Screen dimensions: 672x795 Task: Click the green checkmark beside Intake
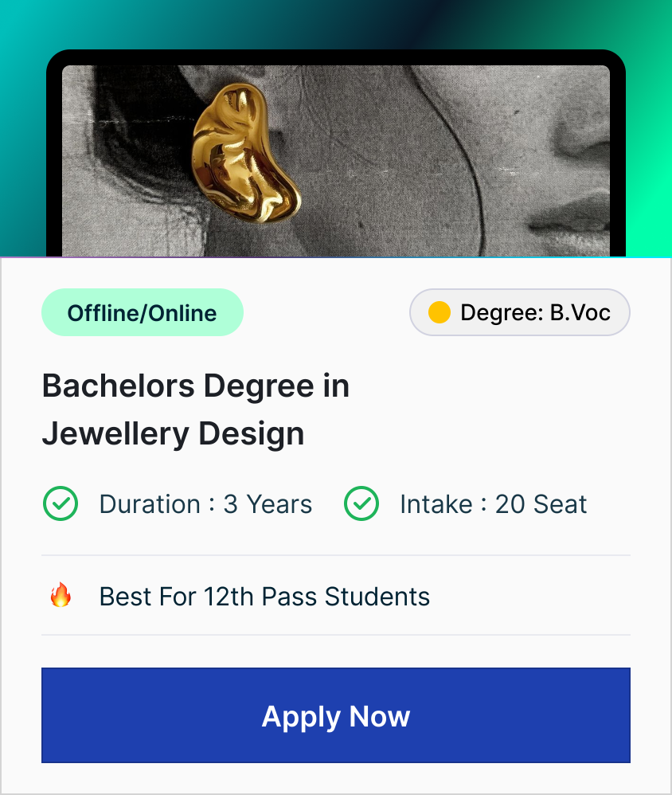361,504
